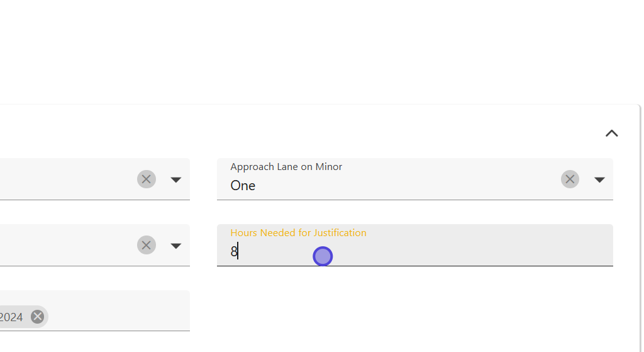This screenshot has width=644, height=352.
Task: Click the "Approach Lane on Minor" label
Action: click(286, 167)
